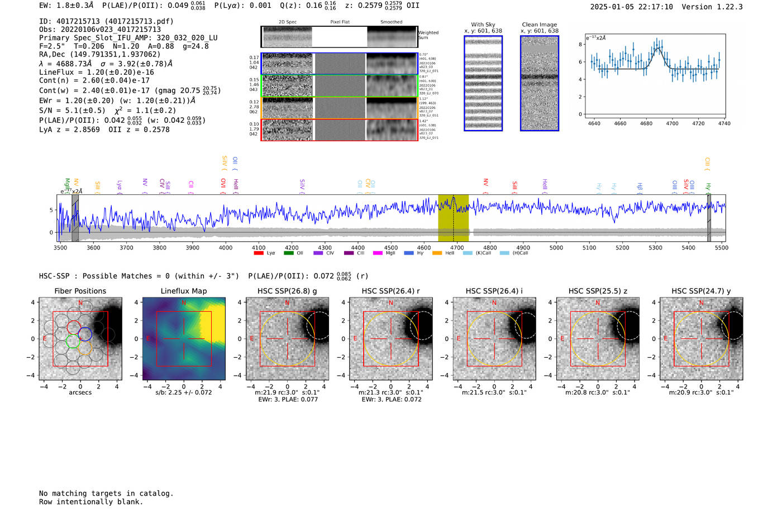Open the HSC SSP(26.4) i image

point(494,339)
